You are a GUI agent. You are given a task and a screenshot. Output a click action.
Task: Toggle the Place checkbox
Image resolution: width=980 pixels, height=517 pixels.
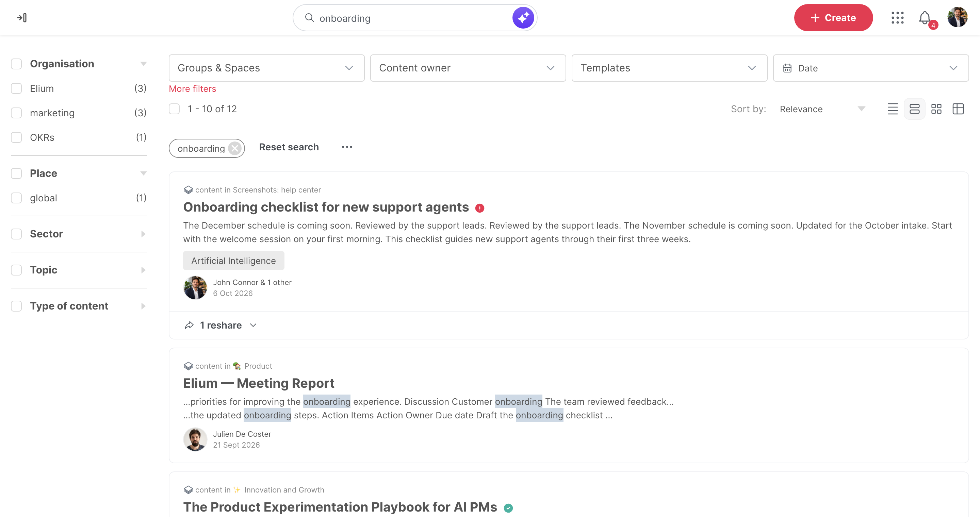coord(16,173)
